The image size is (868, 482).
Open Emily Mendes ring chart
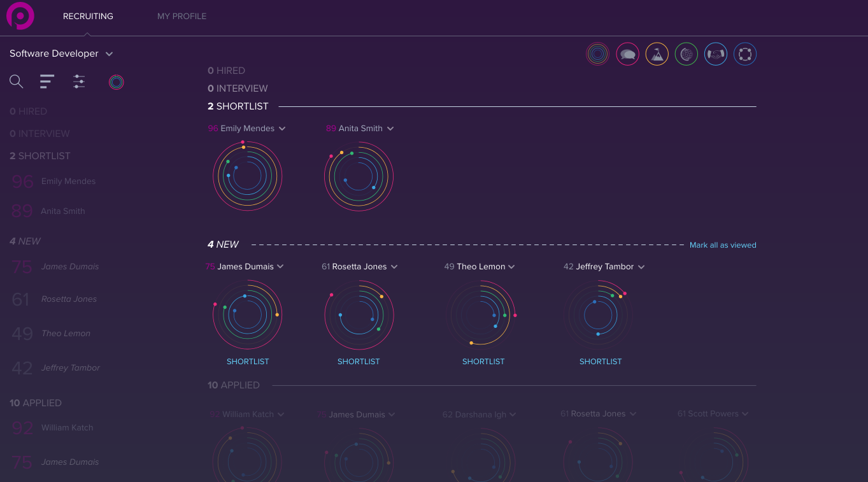tap(247, 176)
